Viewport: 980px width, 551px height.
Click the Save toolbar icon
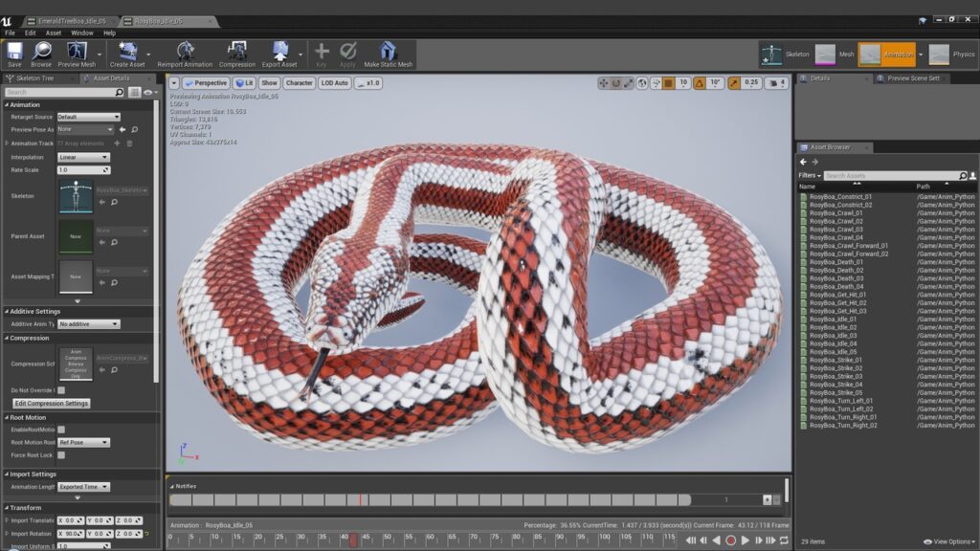(14, 53)
